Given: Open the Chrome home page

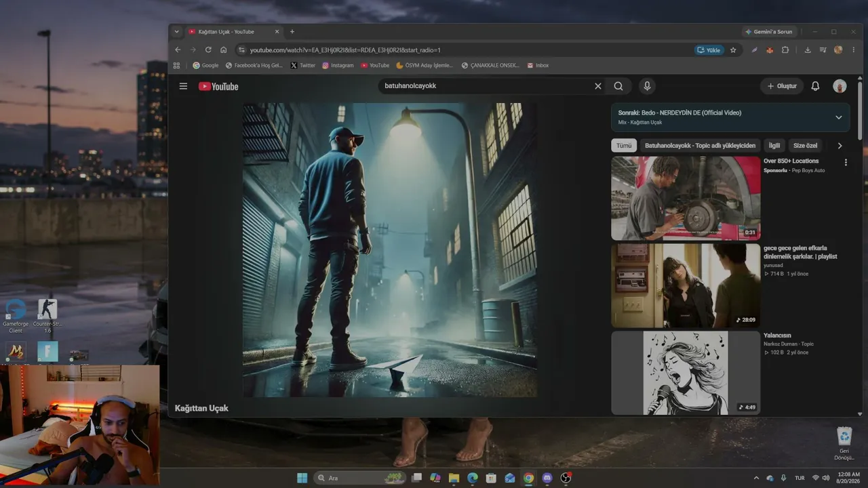Looking at the screenshot, I should [x=223, y=49].
